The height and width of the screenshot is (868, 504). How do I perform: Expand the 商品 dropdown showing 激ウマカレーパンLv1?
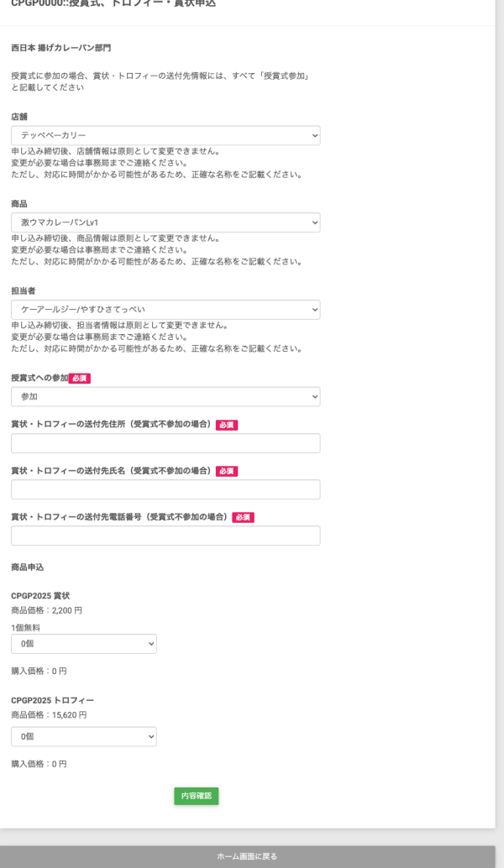(x=165, y=222)
